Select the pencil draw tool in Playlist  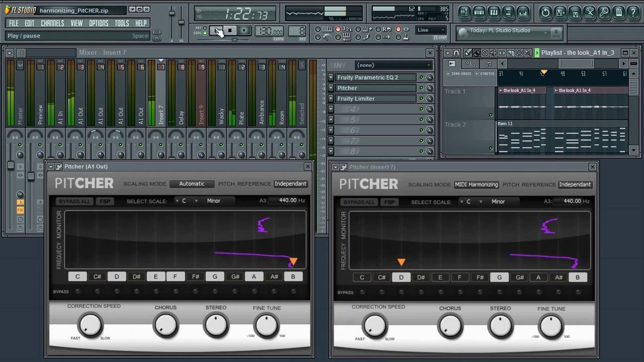point(468,52)
